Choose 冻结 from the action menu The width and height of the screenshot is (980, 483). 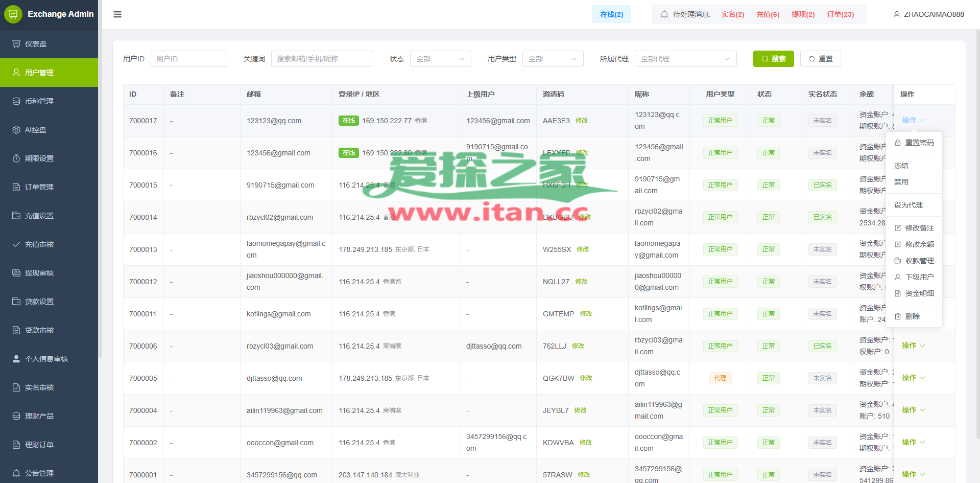point(914,166)
